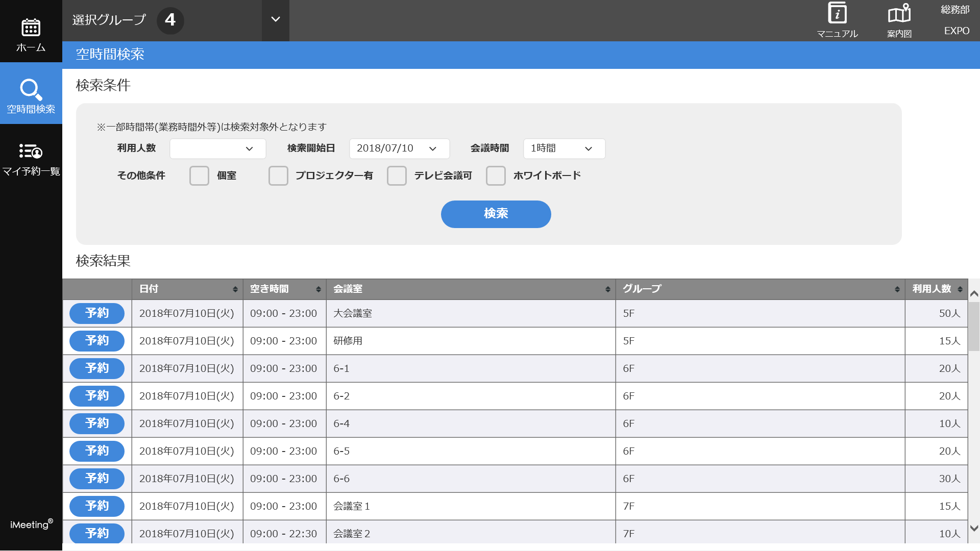
Task: Click the iMeeting logo text
Action: [x=31, y=524]
